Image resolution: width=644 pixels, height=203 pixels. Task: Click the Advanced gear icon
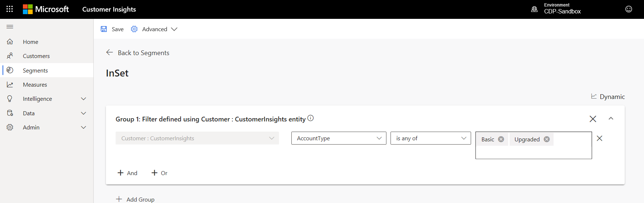point(134,29)
